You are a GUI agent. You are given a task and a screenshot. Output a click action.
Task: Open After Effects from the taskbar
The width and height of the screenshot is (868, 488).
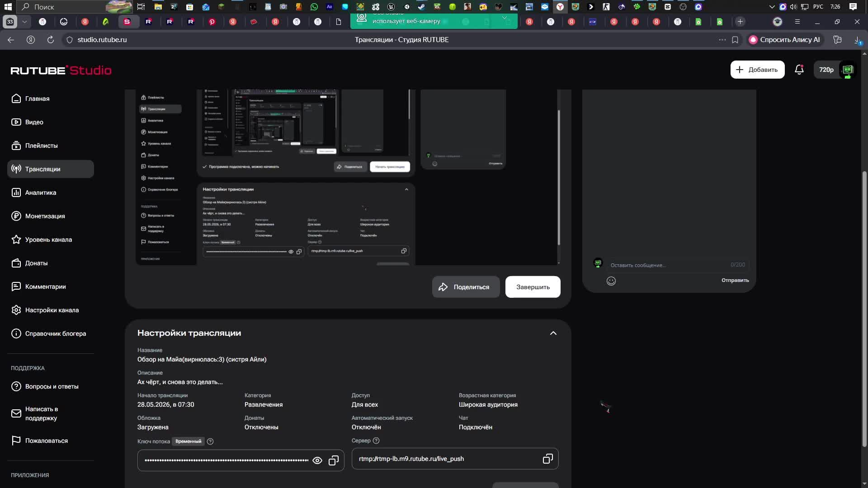point(329,7)
